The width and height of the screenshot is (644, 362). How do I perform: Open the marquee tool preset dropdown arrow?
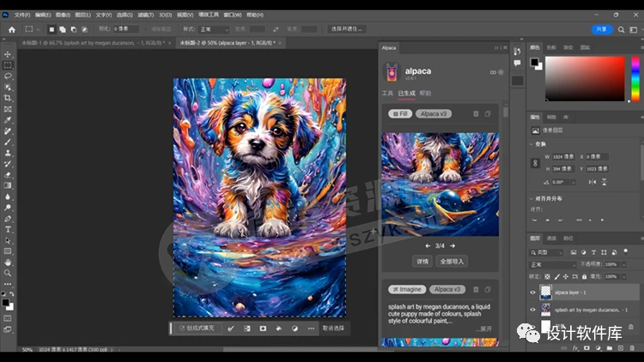pyautogui.click(x=38, y=29)
